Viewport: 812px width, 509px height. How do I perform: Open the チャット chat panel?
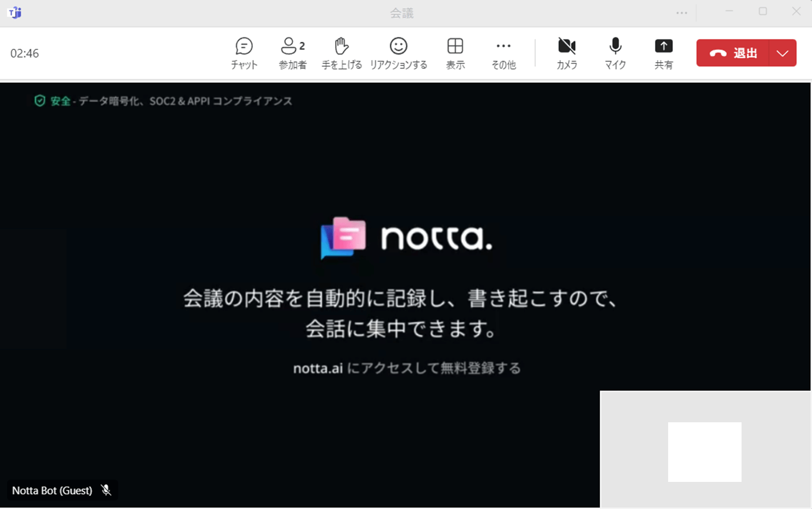[x=244, y=53]
